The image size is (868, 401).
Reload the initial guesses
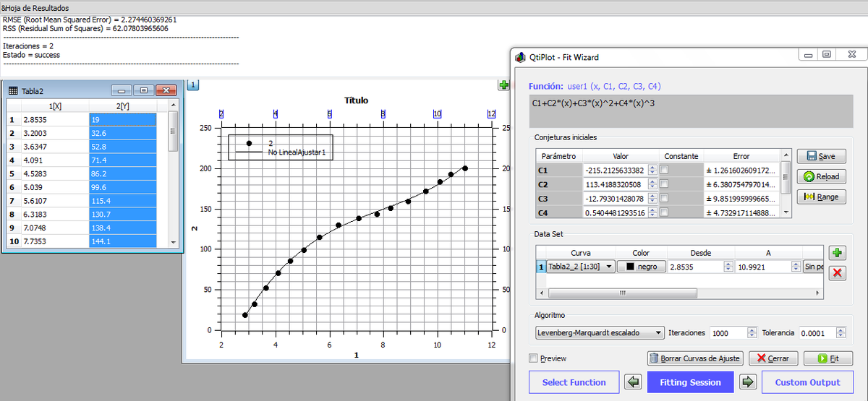(x=821, y=176)
